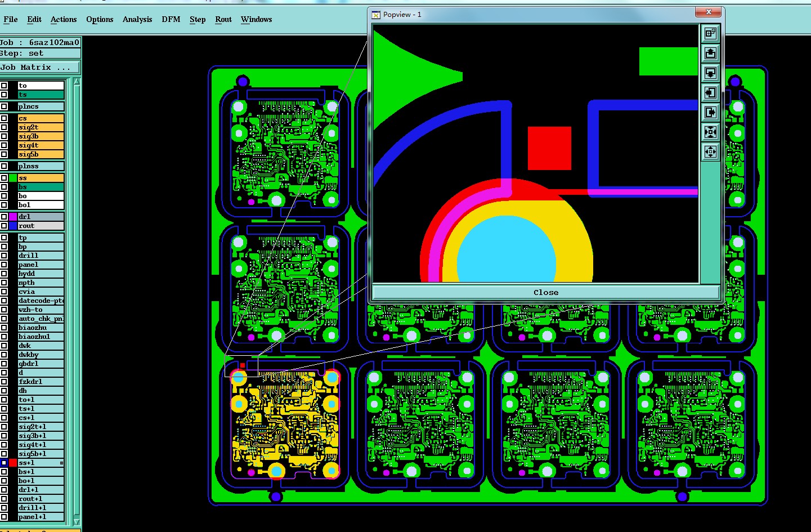Viewport: 811px width, 532px height.
Task: Click layer list scrollbar up arrow
Action: [x=77, y=82]
